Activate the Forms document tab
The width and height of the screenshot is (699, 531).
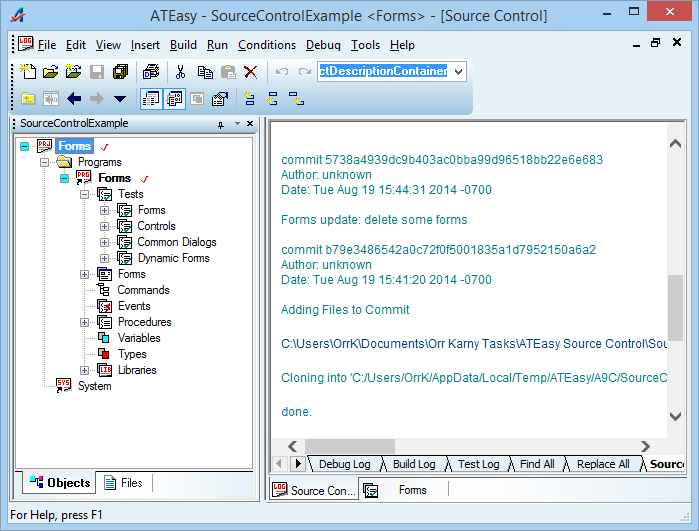point(403,490)
